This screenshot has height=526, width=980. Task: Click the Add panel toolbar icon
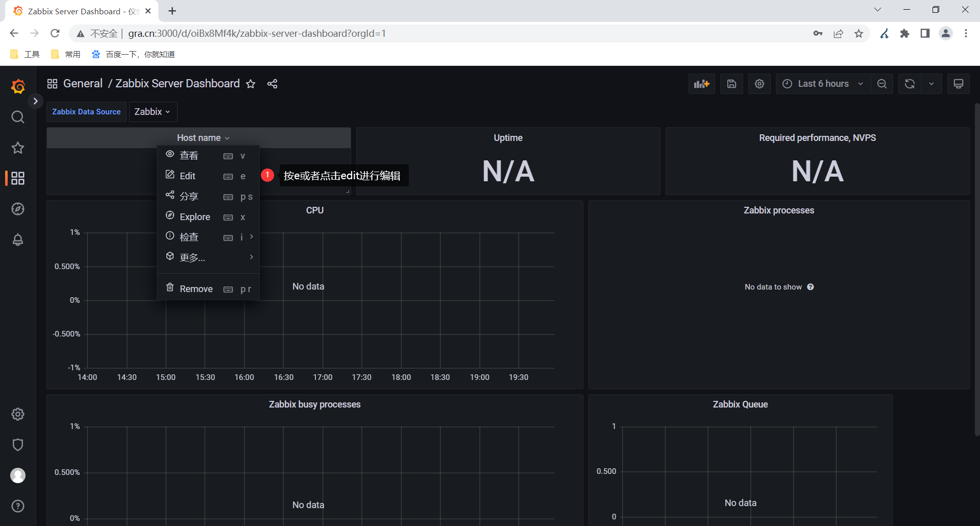point(702,84)
